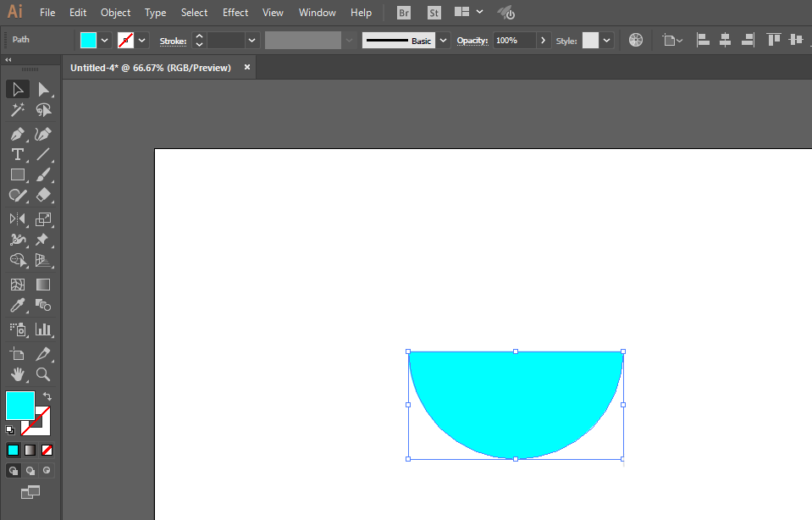Choose the Pen tool
This screenshot has height=520, width=812.
point(18,134)
